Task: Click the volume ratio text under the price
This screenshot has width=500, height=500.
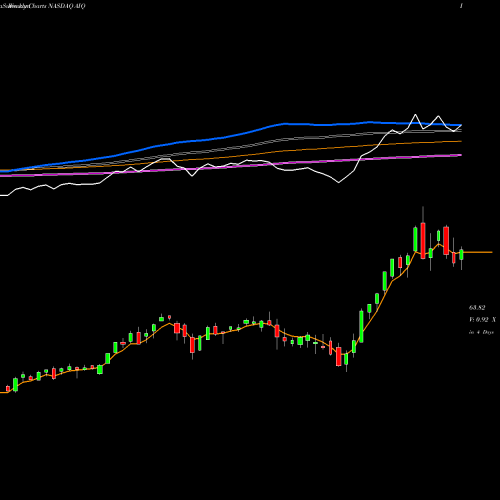Action: coord(482,320)
